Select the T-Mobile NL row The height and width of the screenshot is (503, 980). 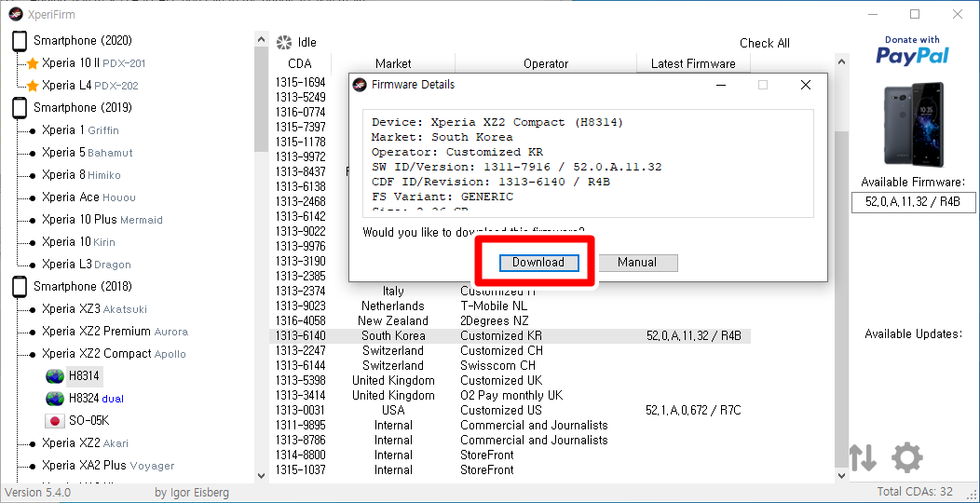pos(510,306)
